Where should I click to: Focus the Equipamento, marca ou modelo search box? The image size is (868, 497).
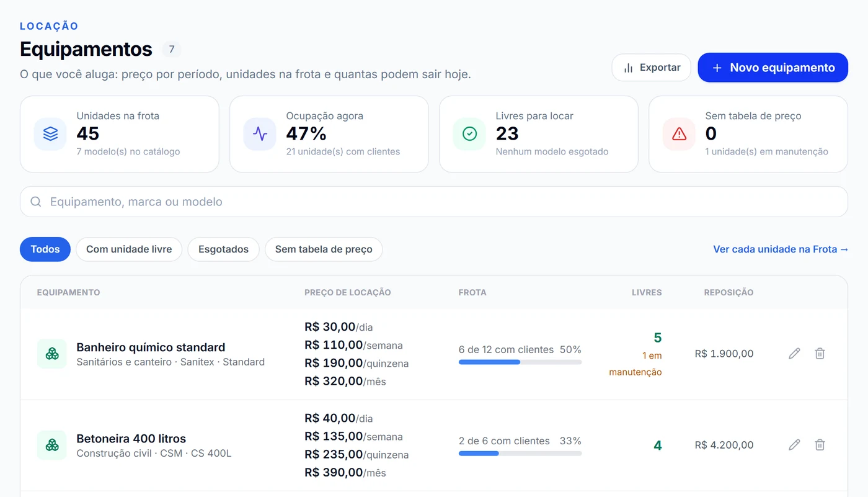(434, 202)
